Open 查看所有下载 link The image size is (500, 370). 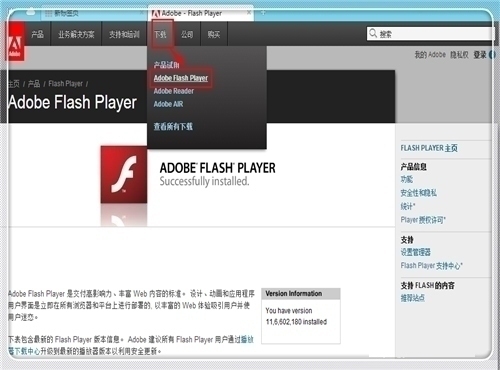point(173,126)
